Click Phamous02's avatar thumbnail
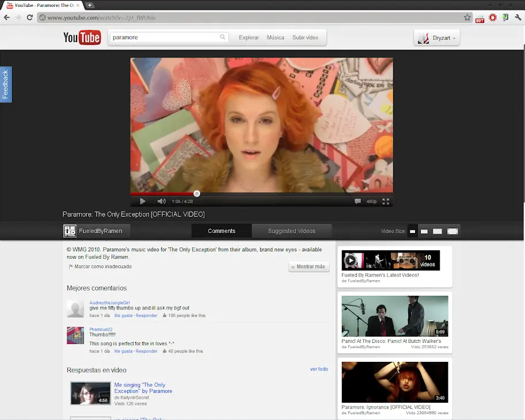525x420 pixels. point(75,335)
